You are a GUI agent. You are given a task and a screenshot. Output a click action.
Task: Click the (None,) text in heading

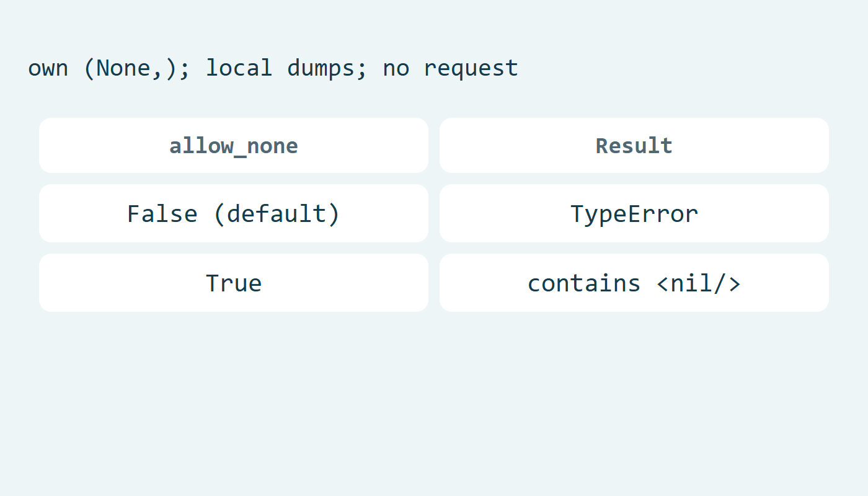click(130, 68)
